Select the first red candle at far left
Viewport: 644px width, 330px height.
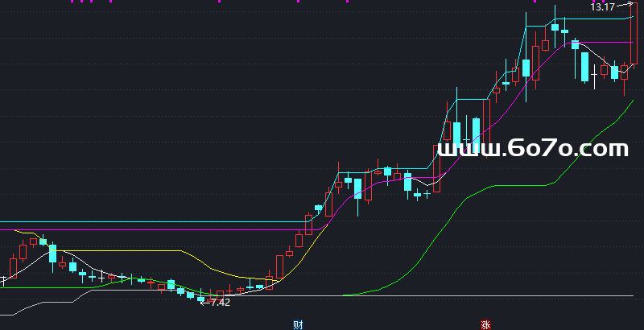[x=12, y=266]
